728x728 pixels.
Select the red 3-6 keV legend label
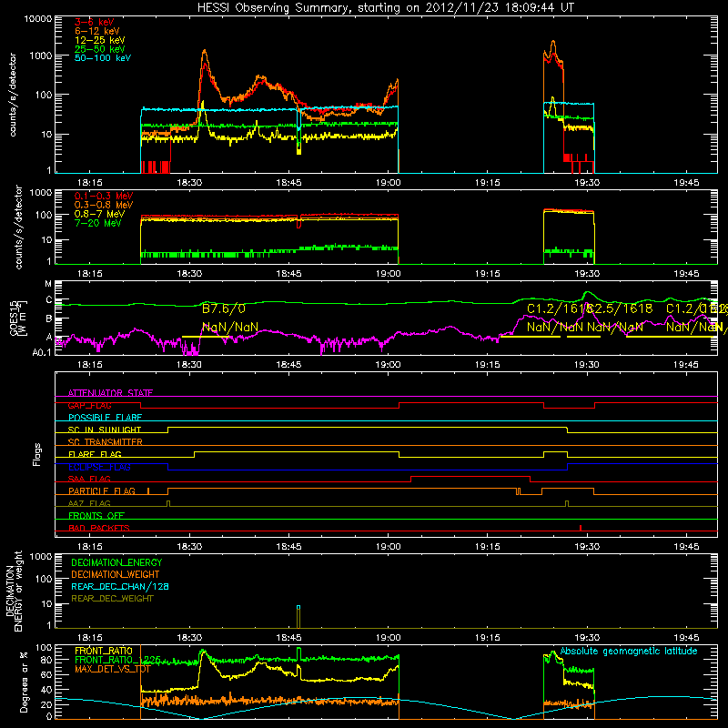(95, 22)
